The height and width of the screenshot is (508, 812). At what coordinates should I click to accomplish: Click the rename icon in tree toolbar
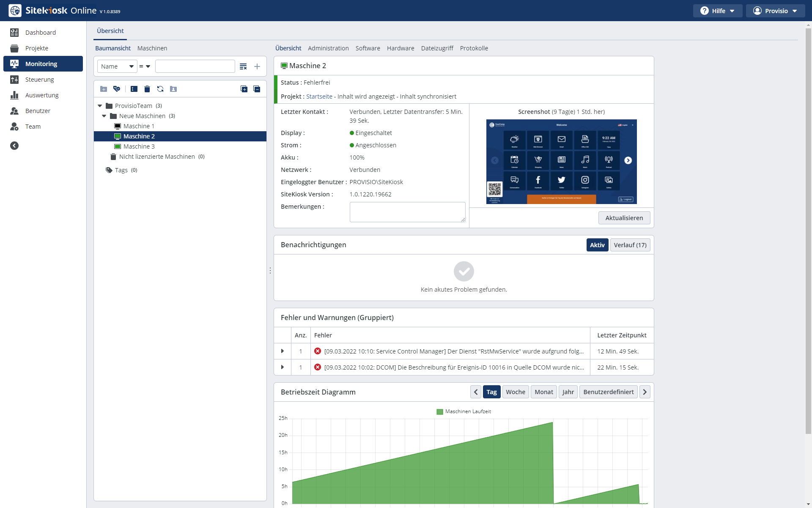pyautogui.click(x=134, y=89)
